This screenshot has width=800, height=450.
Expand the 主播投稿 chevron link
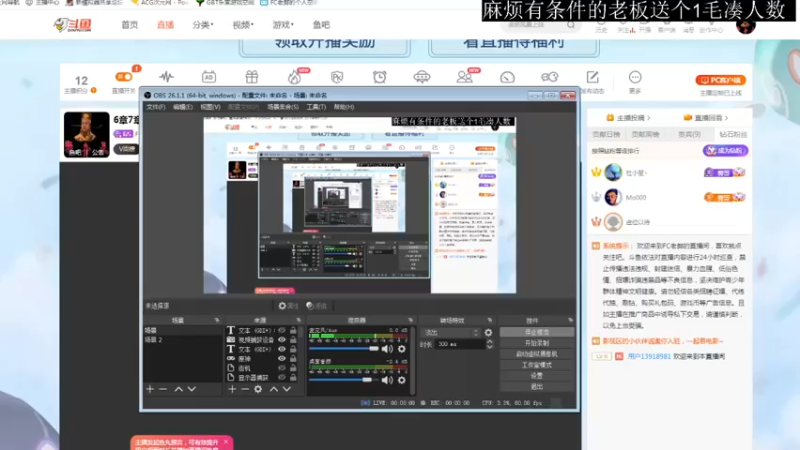click(x=628, y=118)
